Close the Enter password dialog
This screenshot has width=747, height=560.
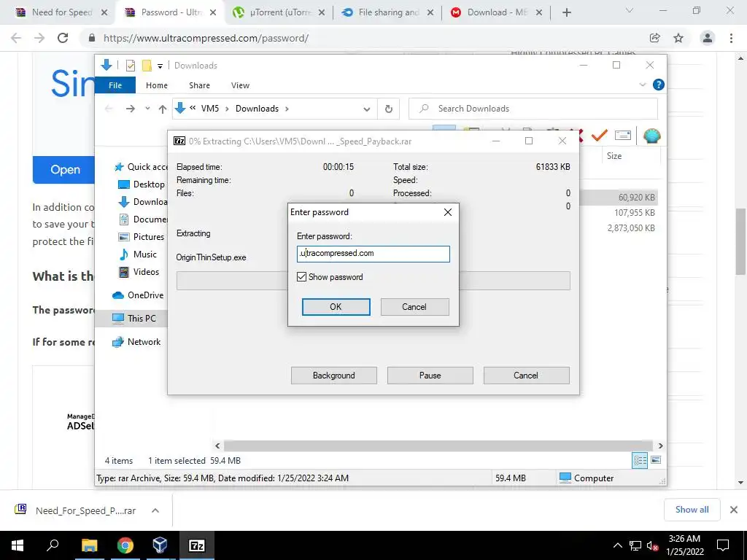pos(448,212)
